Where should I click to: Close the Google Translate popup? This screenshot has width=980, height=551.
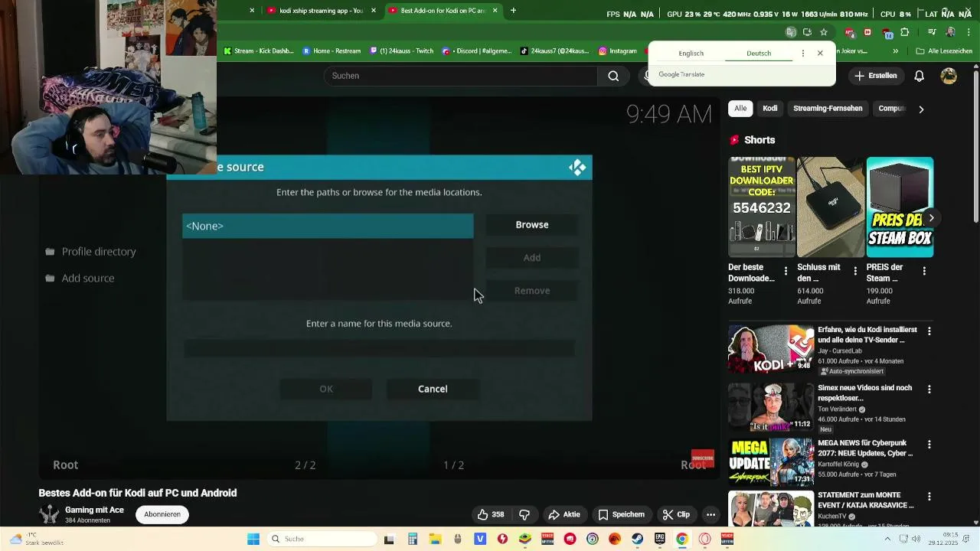coord(820,54)
